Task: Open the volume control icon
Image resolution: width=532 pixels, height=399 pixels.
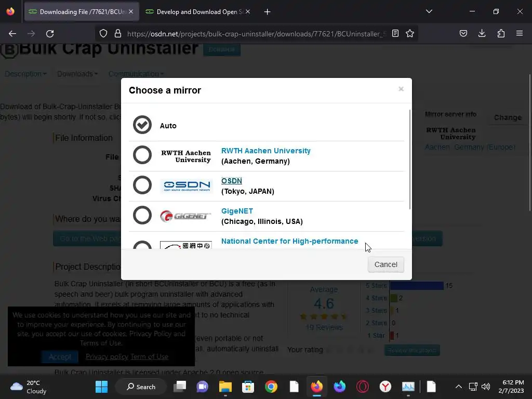Action: pos(486,387)
